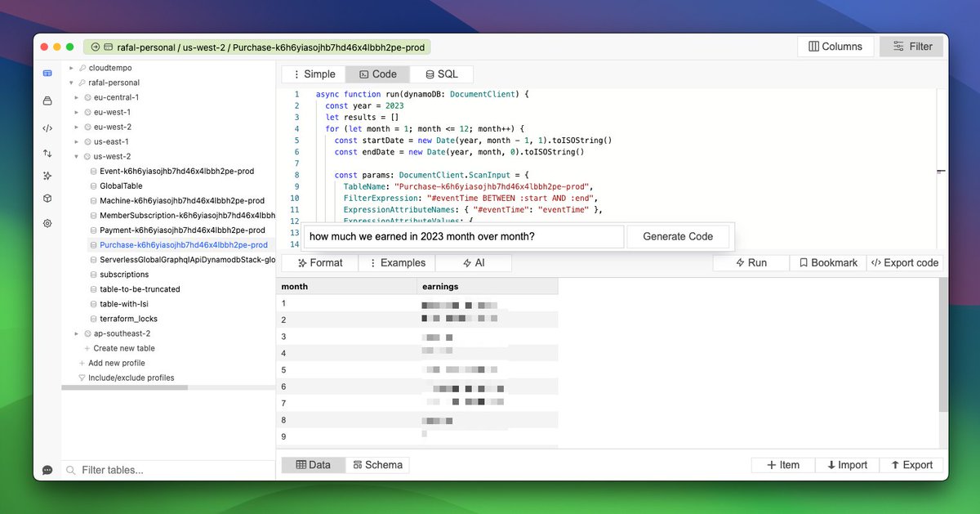This screenshot has height=514, width=980.
Task: Click the breadcrumb arrow circle icon
Action: point(96,47)
